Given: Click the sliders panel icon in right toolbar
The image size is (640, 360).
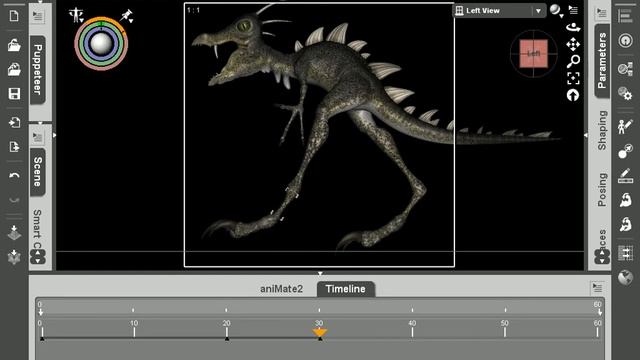Looking at the screenshot, I should click(625, 253).
